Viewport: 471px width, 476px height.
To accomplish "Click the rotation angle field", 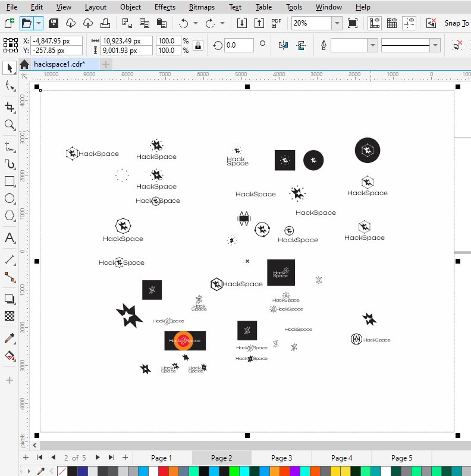I will [x=239, y=45].
